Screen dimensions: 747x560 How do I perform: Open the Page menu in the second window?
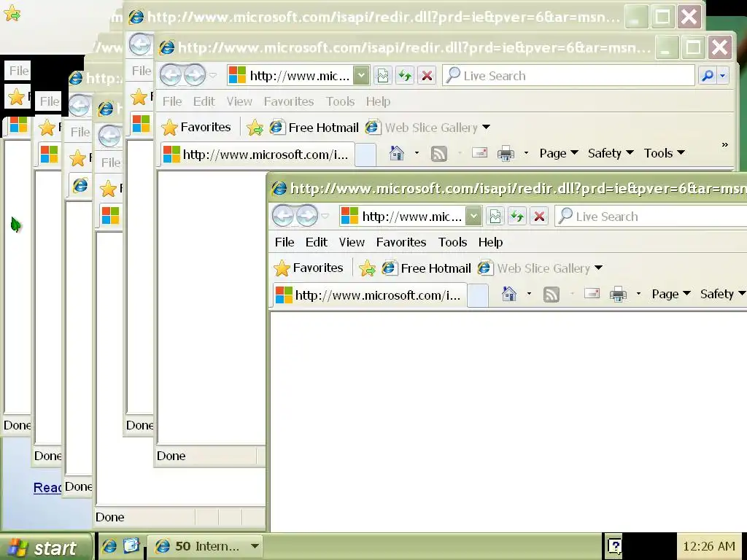pyautogui.click(x=558, y=153)
